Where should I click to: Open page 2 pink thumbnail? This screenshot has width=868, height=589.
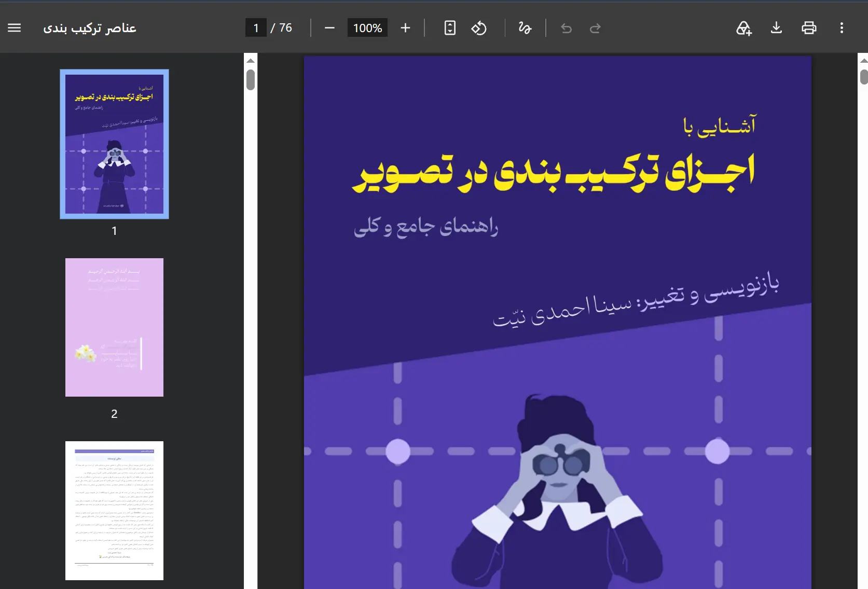(x=114, y=327)
